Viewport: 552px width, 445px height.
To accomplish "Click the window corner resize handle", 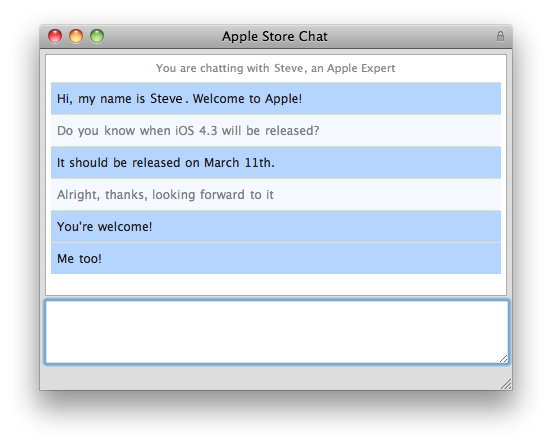I will pos(506,384).
